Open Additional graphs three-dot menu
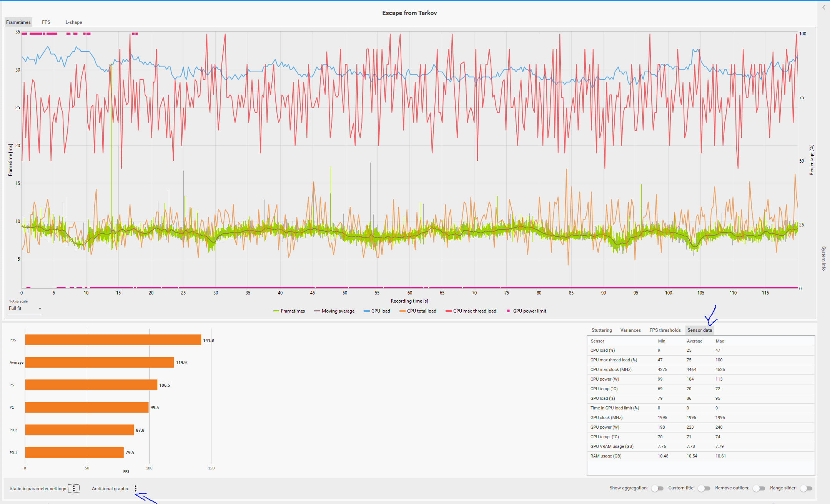 point(136,489)
